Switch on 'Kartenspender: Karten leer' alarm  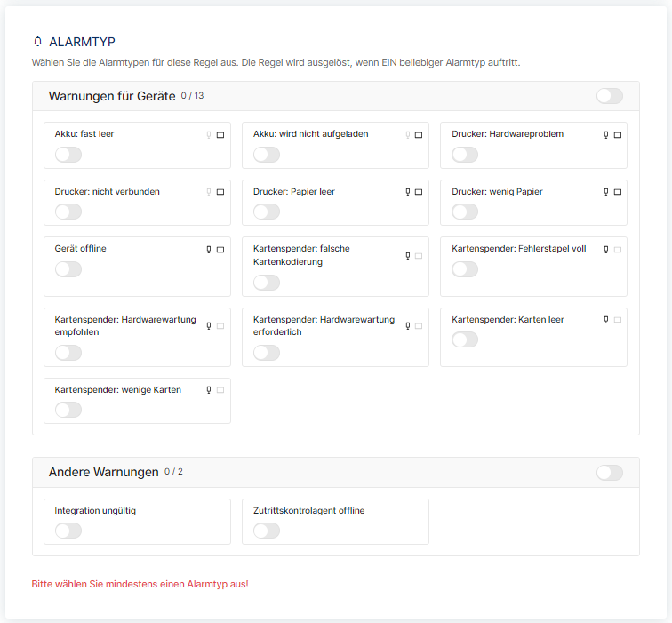click(465, 339)
